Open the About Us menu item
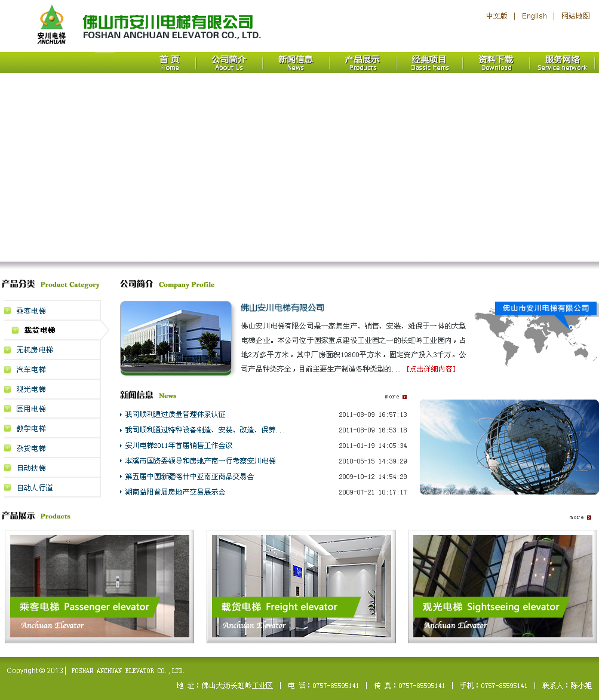599x700 pixels. pos(229,63)
